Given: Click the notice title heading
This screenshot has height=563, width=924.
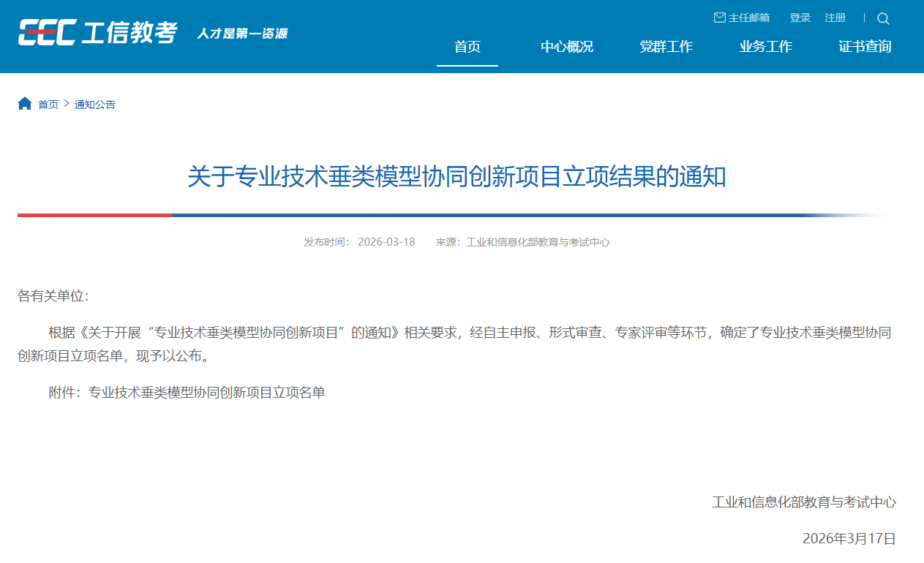Looking at the screenshot, I should click(457, 178).
